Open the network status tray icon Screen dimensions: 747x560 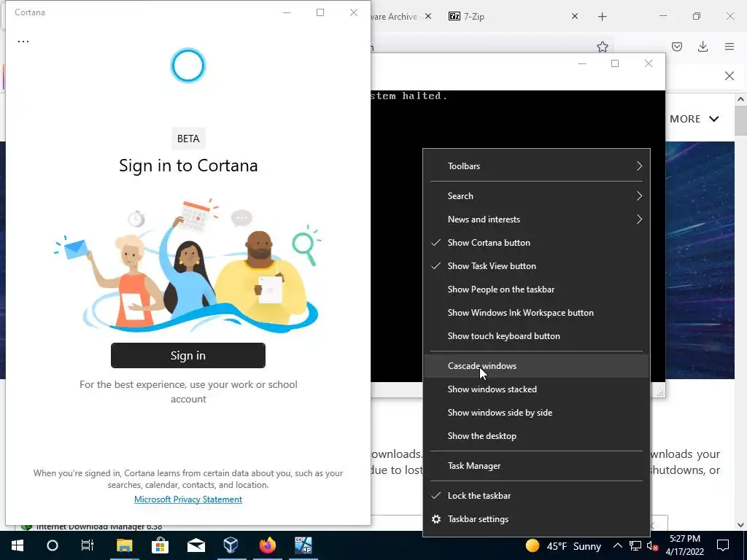635,545
